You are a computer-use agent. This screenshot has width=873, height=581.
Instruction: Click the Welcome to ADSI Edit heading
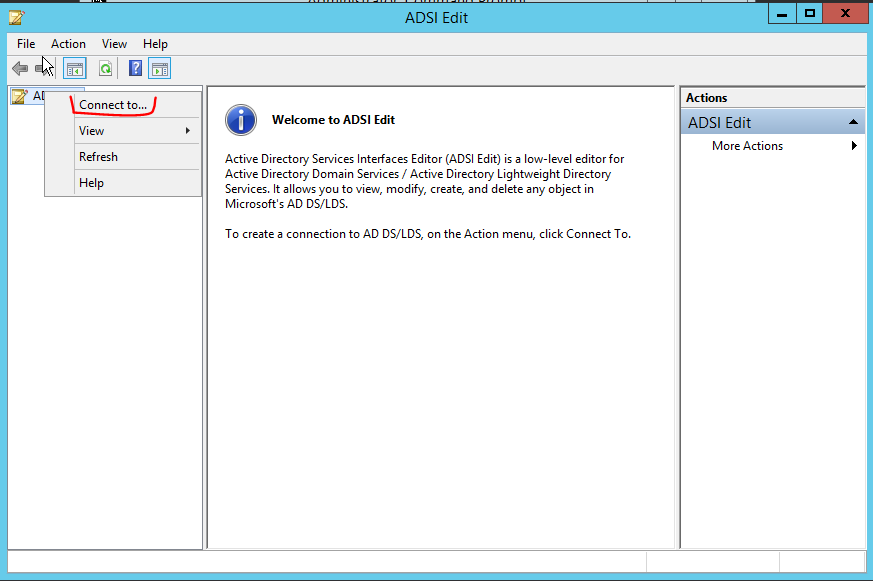coord(333,120)
